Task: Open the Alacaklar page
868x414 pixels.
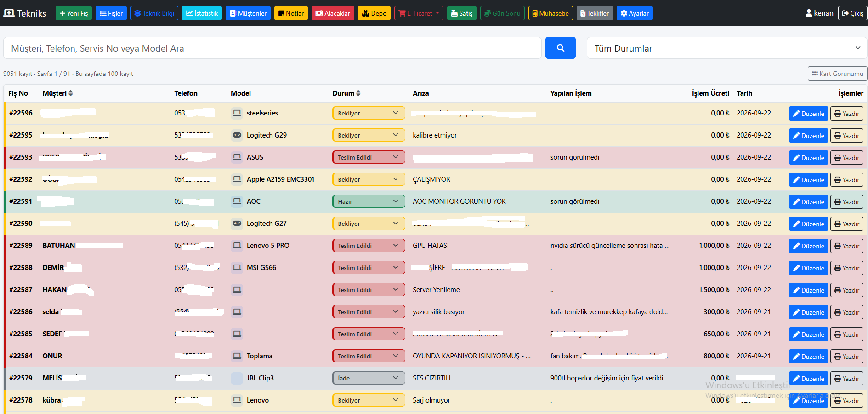Action: [333, 13]
